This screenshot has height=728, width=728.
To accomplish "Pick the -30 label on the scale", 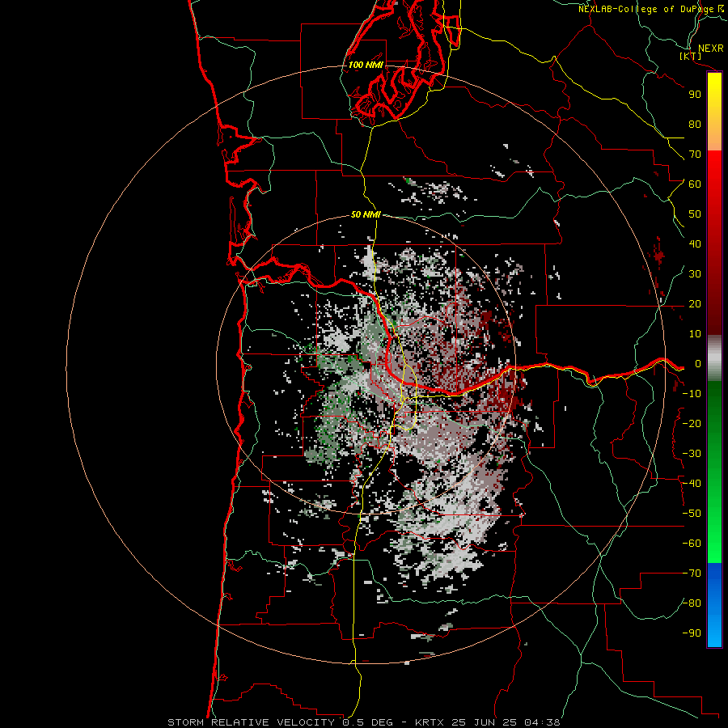I will point(692,454).
